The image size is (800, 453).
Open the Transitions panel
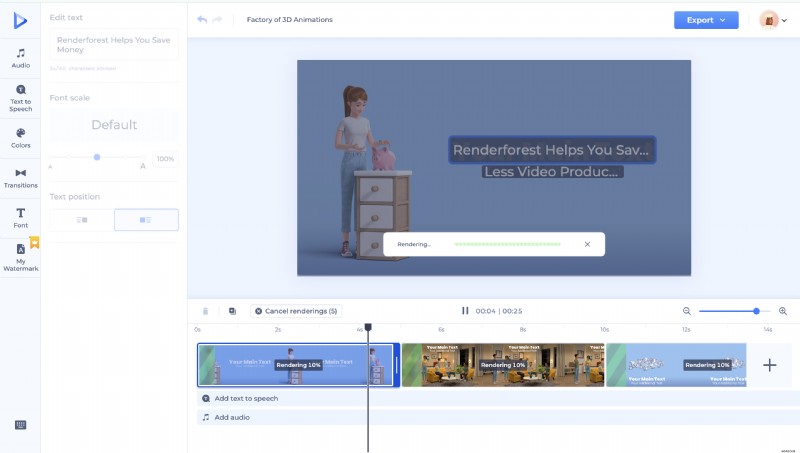(x=20, y=178)
